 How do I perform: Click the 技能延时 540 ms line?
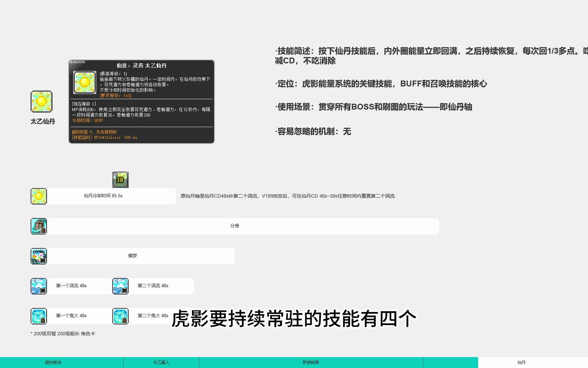coord(104,137)
